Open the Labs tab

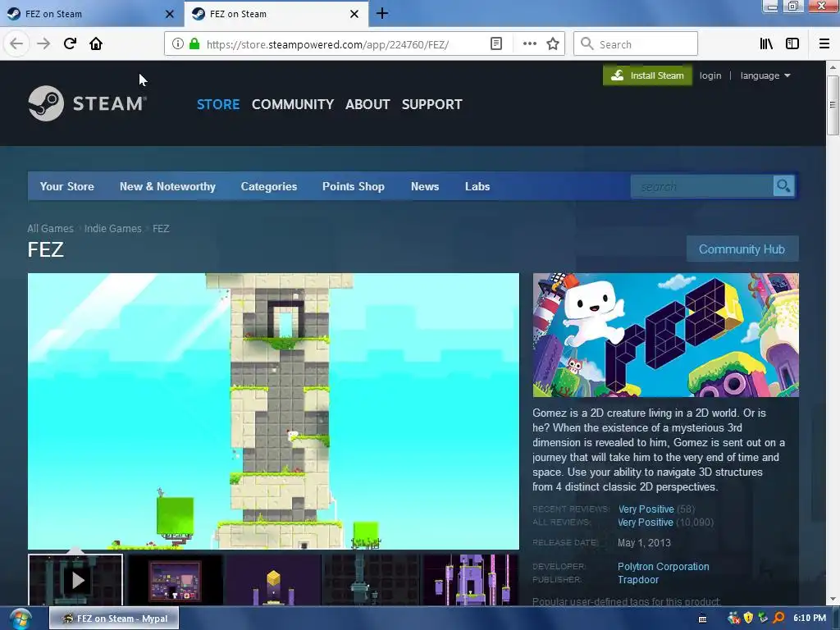click(x=477, y=186)
